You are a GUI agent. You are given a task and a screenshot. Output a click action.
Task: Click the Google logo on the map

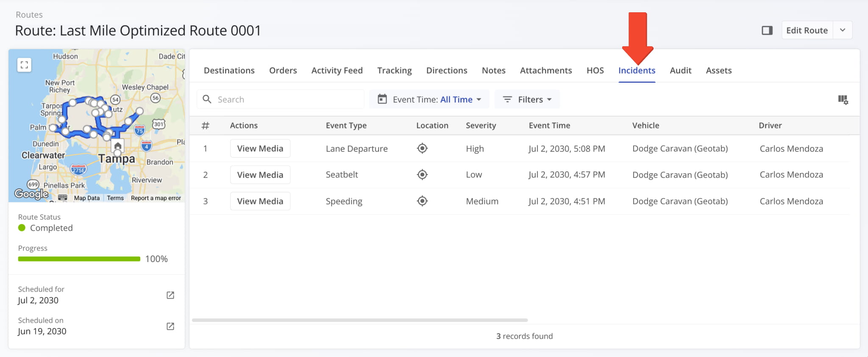[31, 194]
